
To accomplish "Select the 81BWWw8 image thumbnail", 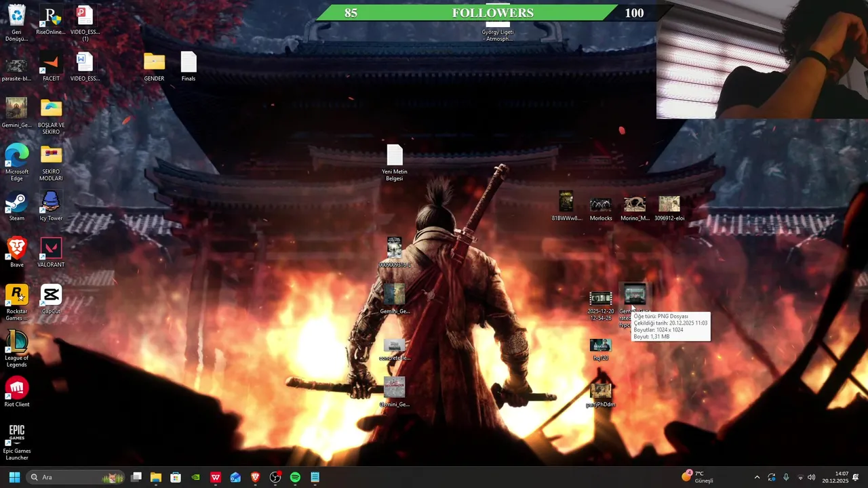I will point(566,206).
